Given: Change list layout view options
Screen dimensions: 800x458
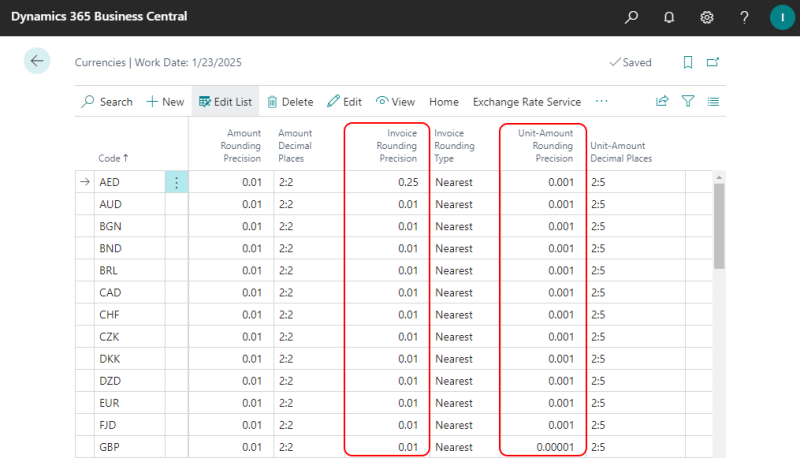Looking at the screenshot, I should 713,101.
